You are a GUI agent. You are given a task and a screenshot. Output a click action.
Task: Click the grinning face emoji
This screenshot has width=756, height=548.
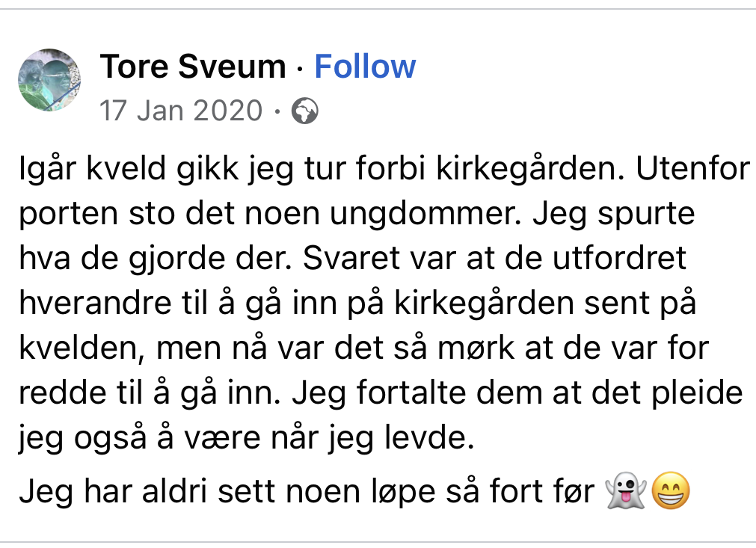click(670, 493)
